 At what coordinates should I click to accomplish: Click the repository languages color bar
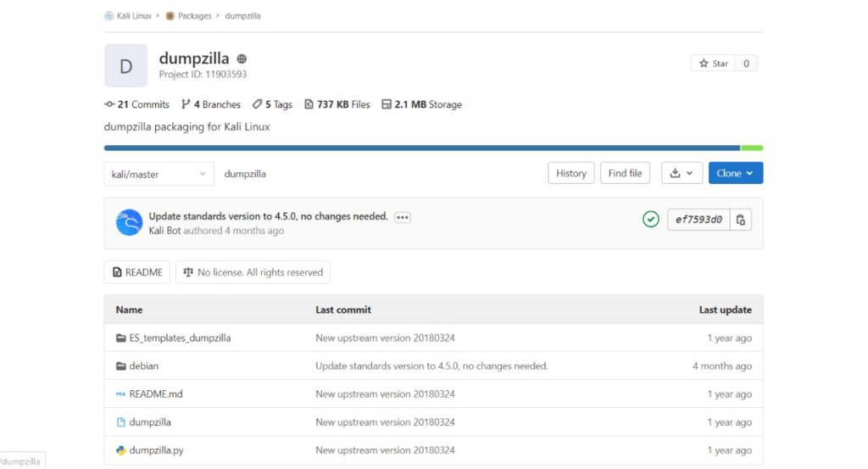tap(433, 148)
